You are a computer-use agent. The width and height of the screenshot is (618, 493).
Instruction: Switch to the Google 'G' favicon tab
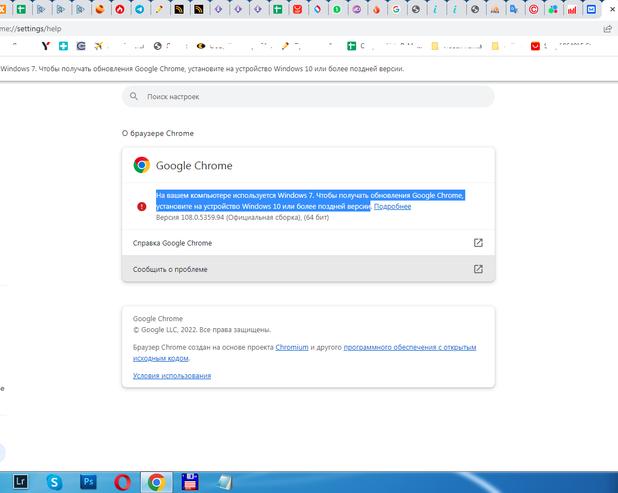396,9
